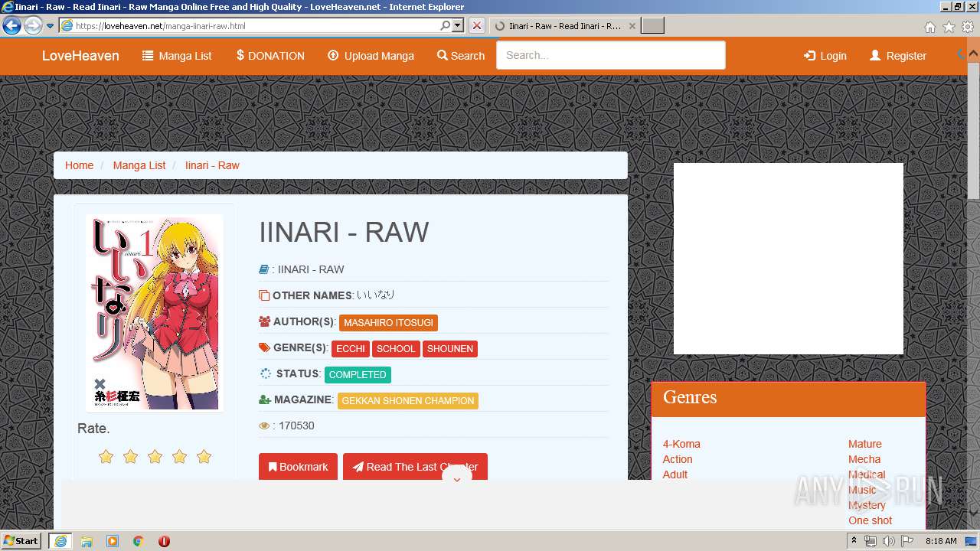This screenshot has width=980, height=551.
Task: Click the address bar search magnifier icon
Action: tap(445, 25)
